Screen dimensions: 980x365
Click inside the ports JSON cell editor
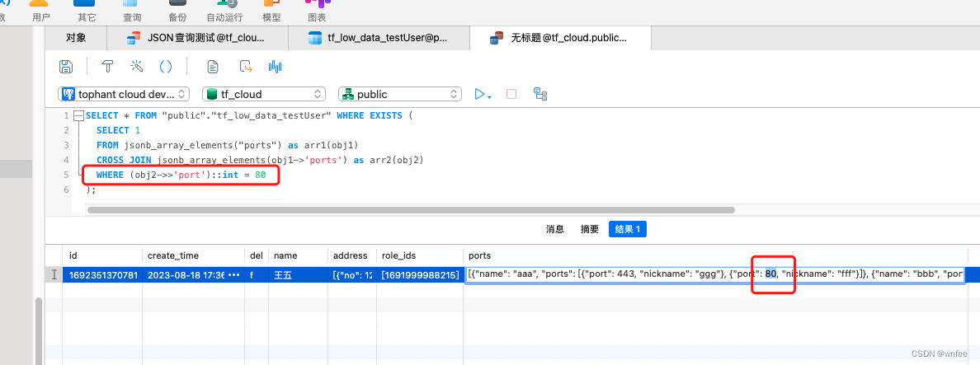pos(716,274)
